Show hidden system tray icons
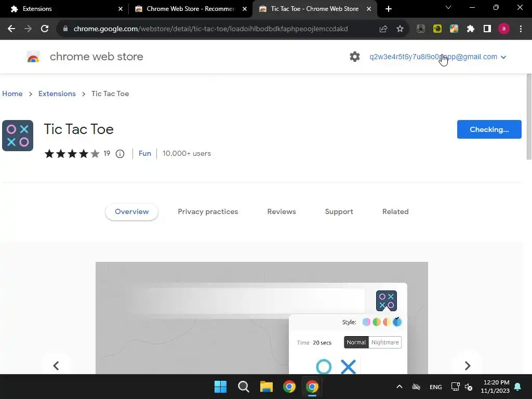532x399 pixels. [x=400, y=387]
